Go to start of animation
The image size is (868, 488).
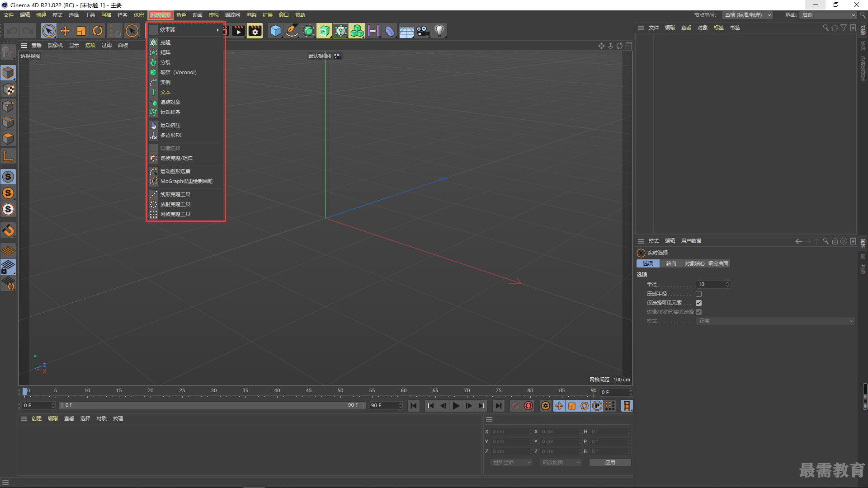tap(414, 406)
